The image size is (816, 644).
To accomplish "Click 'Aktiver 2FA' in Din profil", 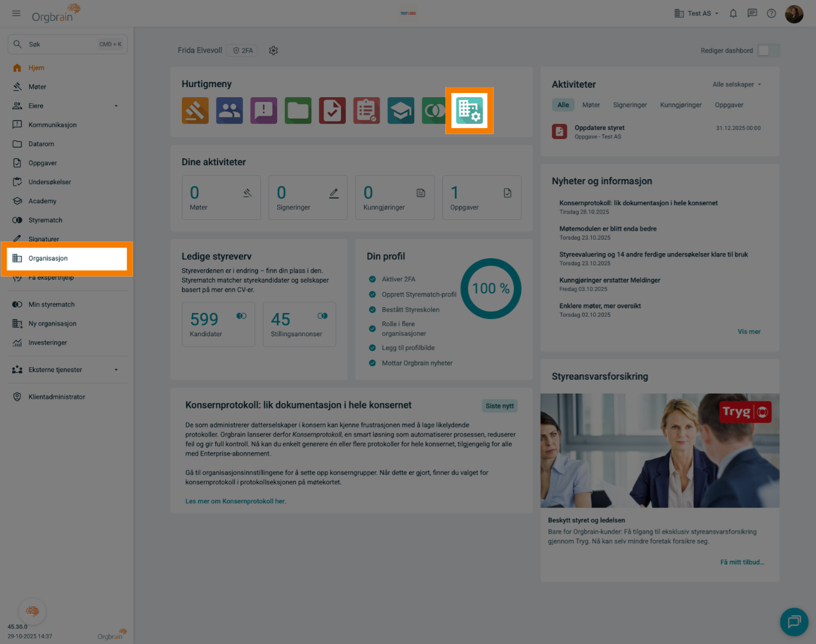I will pos(399,279).
